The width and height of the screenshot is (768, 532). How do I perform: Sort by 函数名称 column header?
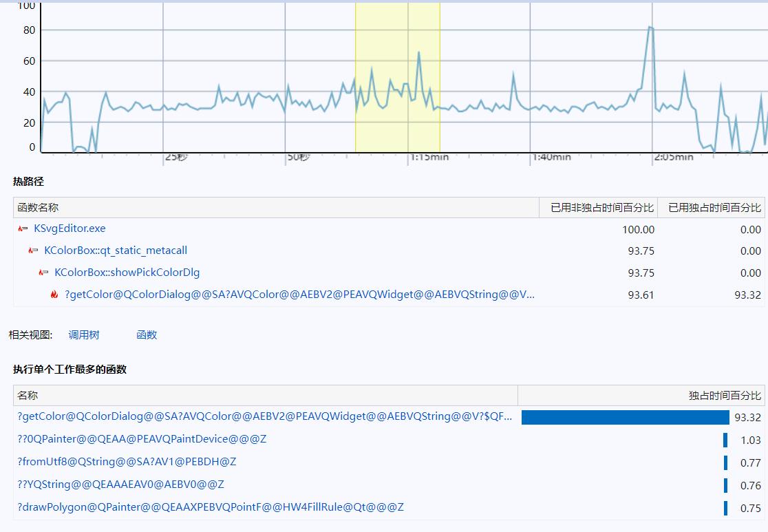[x=276, y=208]
